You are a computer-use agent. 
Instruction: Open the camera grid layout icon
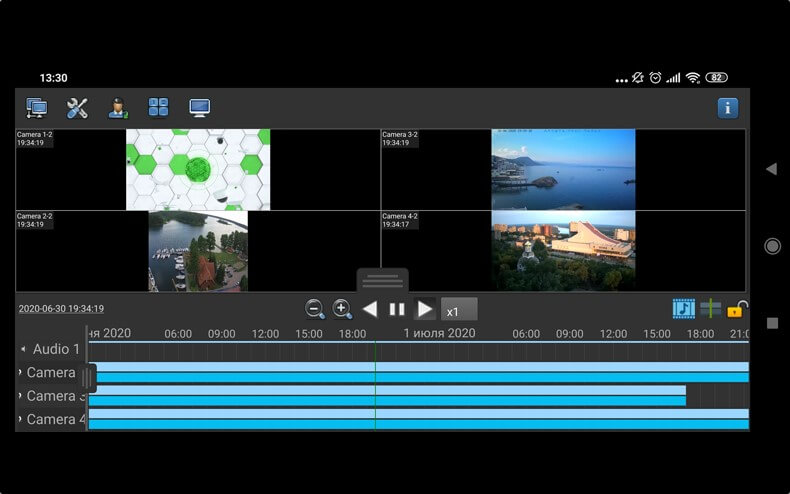coord(158,108)
